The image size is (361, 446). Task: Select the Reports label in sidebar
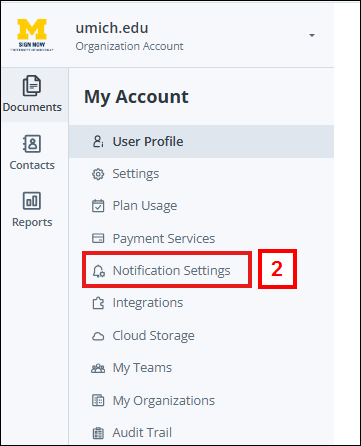[x=32, y=222]
